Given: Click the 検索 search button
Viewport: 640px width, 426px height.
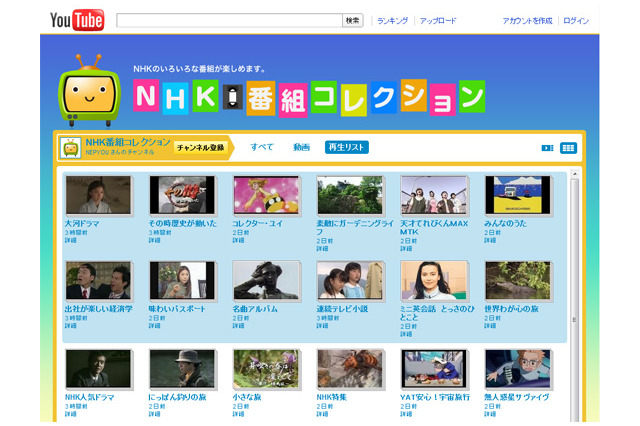Looking at the screenshot, I should coord(352,20).
